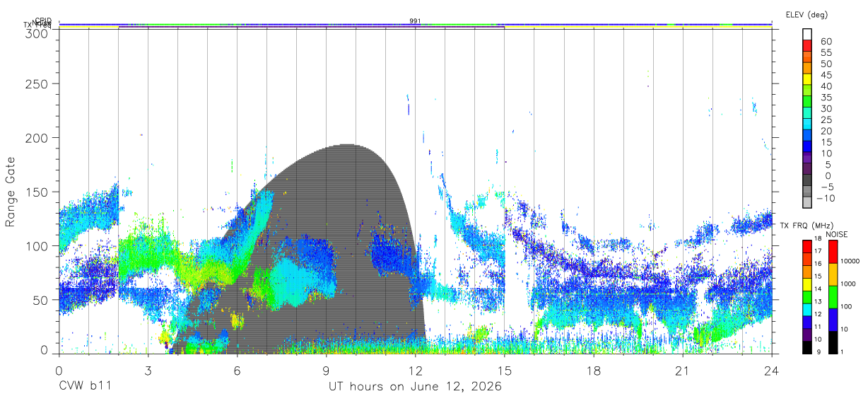Image resolution: width=868 pixels, height=401 pixels.
Task: Click the 'CVW b11' radar label
Action: pyautogui.click(x=84, y=387)
